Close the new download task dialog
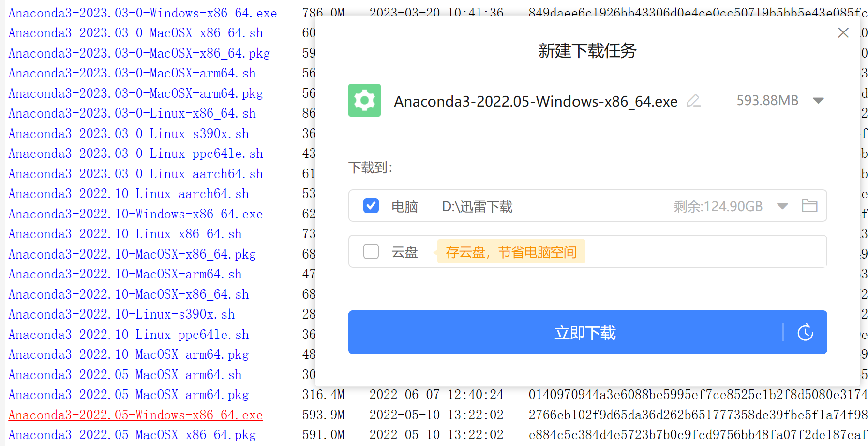Viewport: 868px width, 446px height. coord(843,32)
